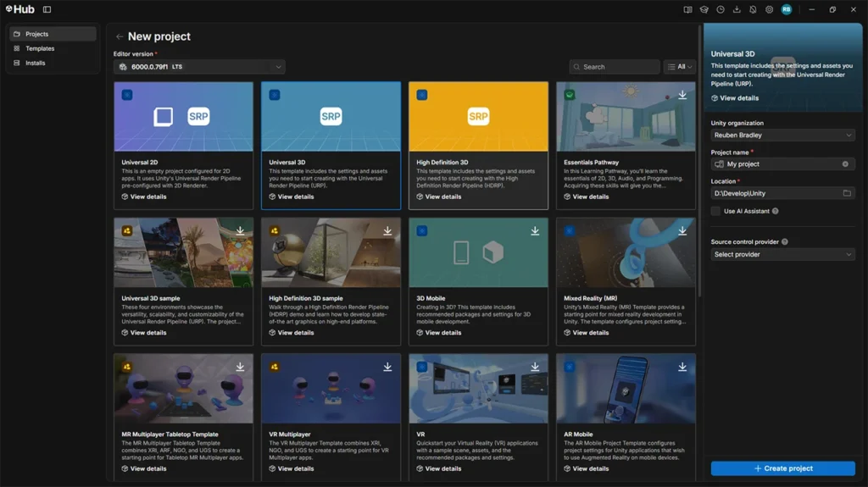868x487 pixels.
Task: Open the All filter dropdown
Action: coord(680,67)
